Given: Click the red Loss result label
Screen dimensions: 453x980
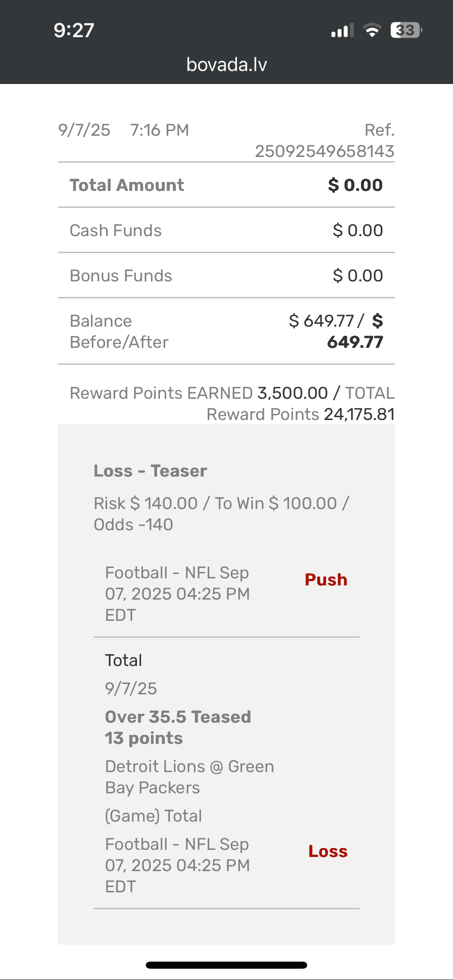Looking at the screenshot, I should point(328,851).
